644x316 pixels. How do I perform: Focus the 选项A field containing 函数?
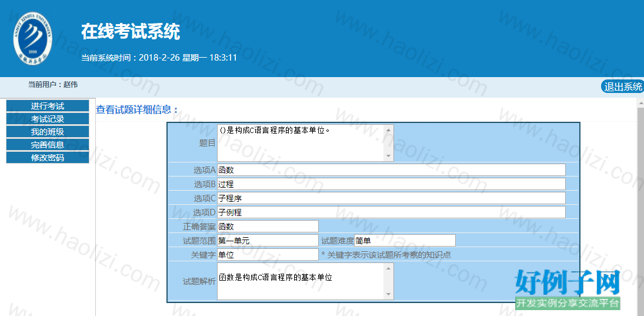(x=391, y=169)
